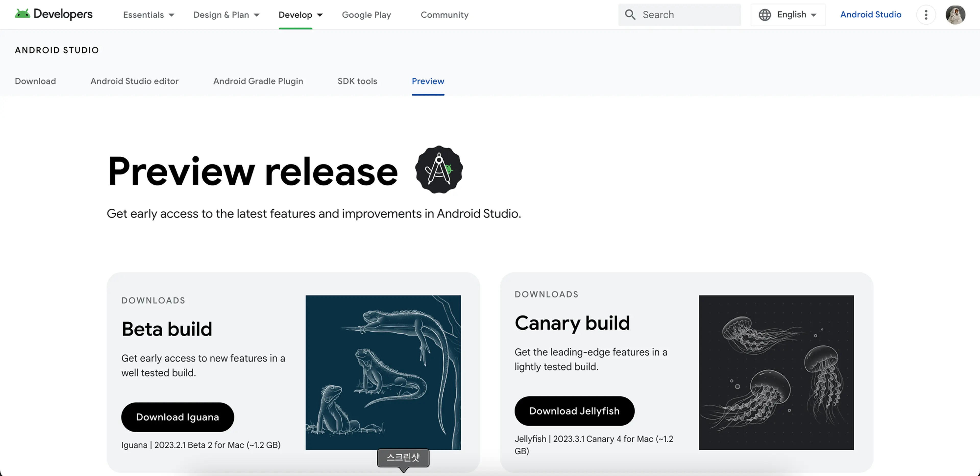Image resolution: width=980 pixels, height=476 pixels.
Task: Click the Android Studio compass badge icon
Action: (x=439, y=170)
